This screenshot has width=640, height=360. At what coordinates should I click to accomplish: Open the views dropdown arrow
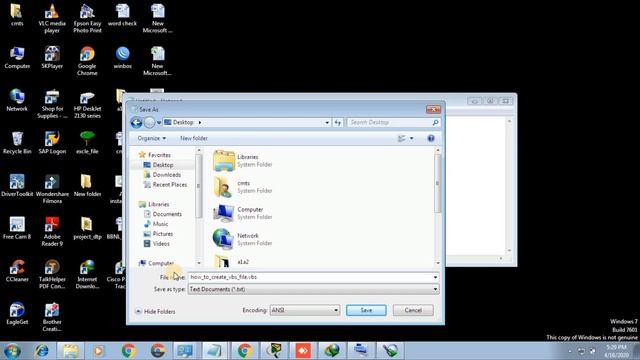(411, 138)
